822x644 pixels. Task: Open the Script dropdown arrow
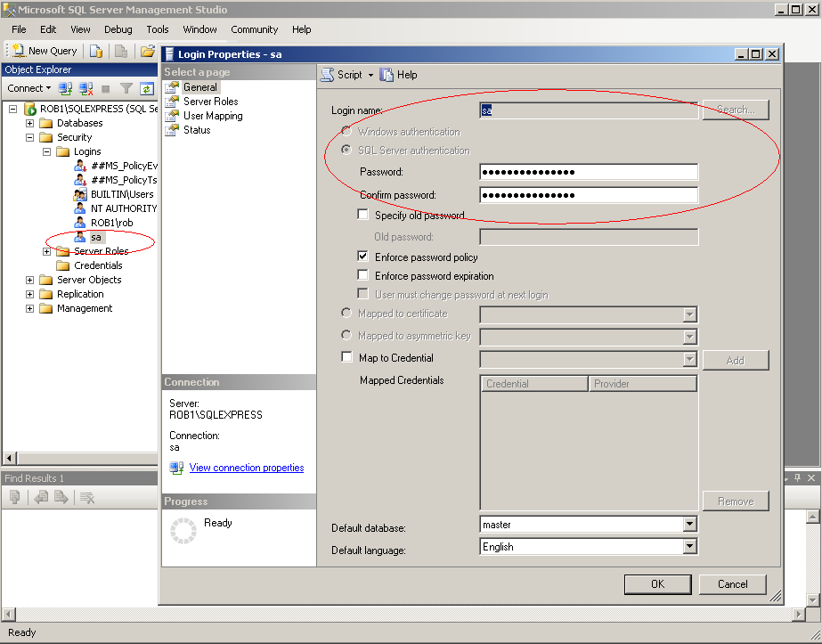(x=370, y=75)
